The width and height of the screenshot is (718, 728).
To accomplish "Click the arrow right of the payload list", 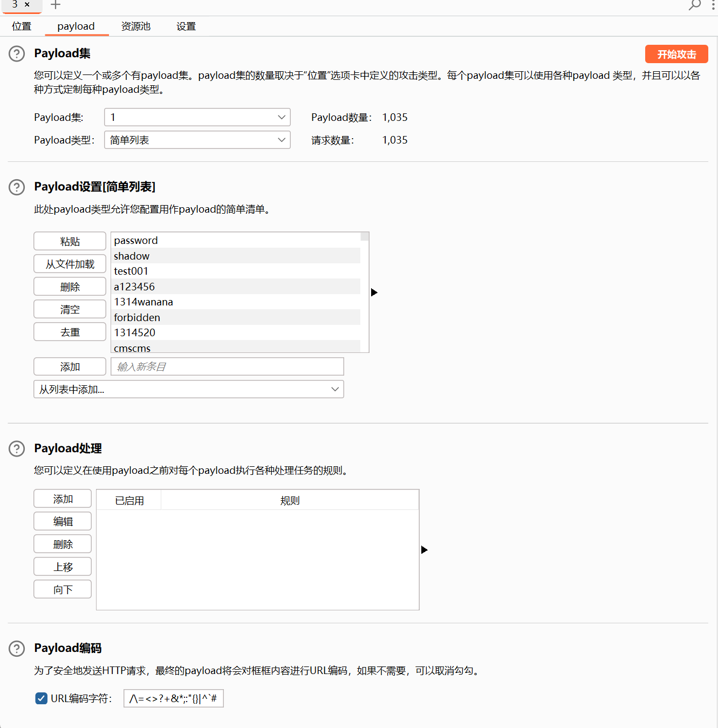I will (374, 292).
